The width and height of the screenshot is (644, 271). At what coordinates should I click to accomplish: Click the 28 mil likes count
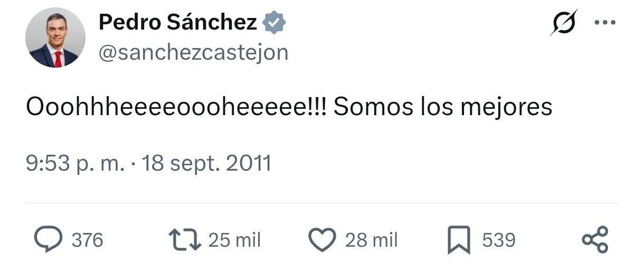click(371, 240)
